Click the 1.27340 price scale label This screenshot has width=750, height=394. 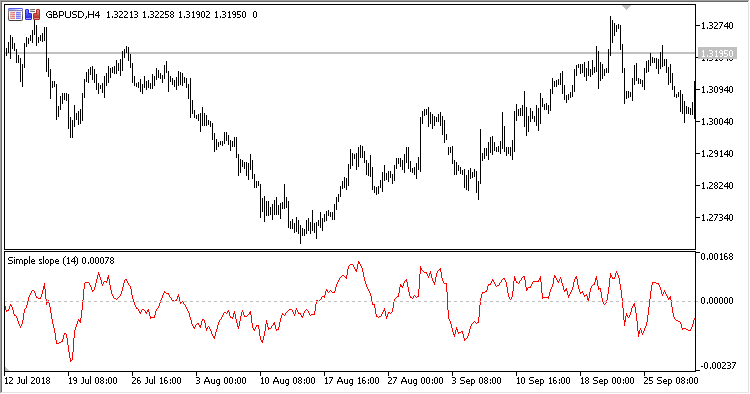(717, 218)
